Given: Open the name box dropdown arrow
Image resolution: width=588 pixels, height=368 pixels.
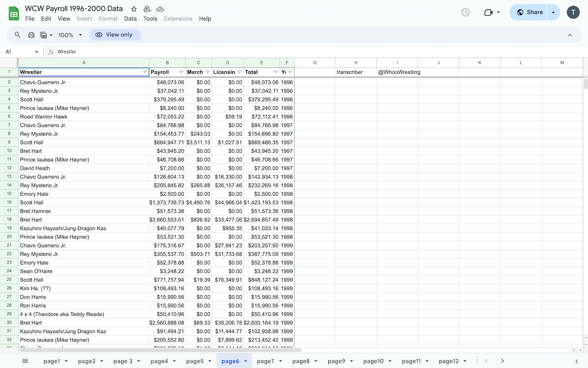Looking at the screenshot, I should [x=37, y=52].
